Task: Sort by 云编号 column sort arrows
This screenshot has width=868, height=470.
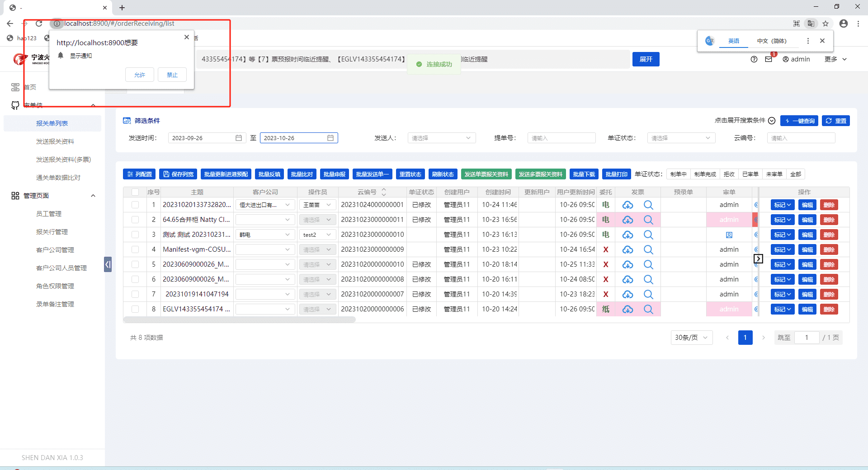Action: click(x=384, y=192)
